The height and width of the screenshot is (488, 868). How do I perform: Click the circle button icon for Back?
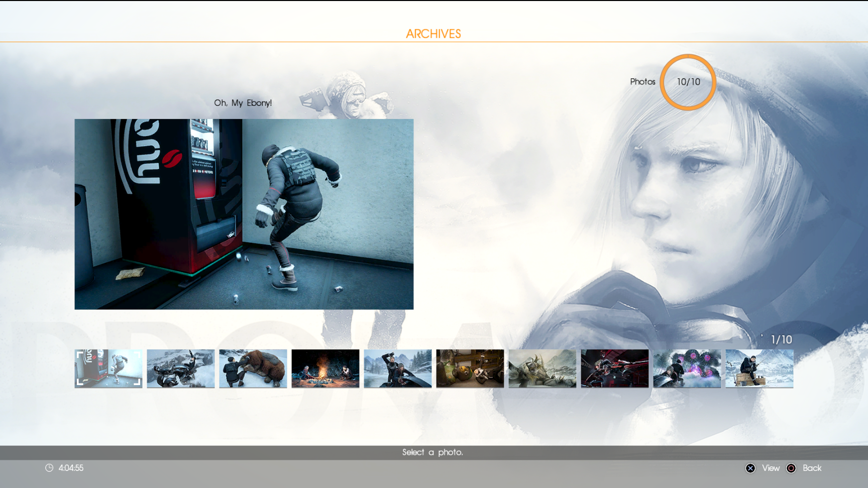tap(791, 468)
